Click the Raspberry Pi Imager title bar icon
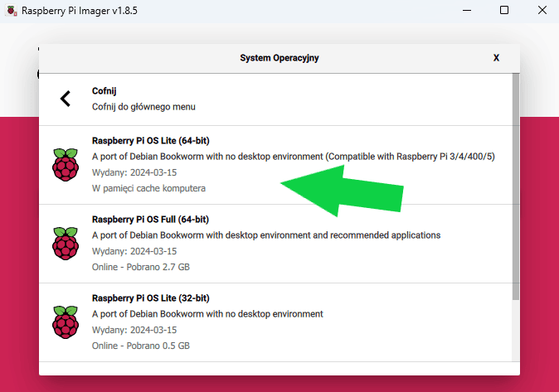 pyautogui.click(x=12, y=11)
